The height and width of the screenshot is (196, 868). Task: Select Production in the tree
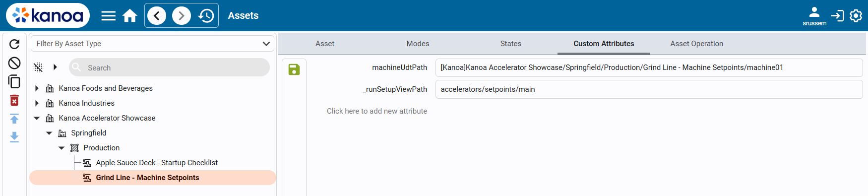point(102,148)
